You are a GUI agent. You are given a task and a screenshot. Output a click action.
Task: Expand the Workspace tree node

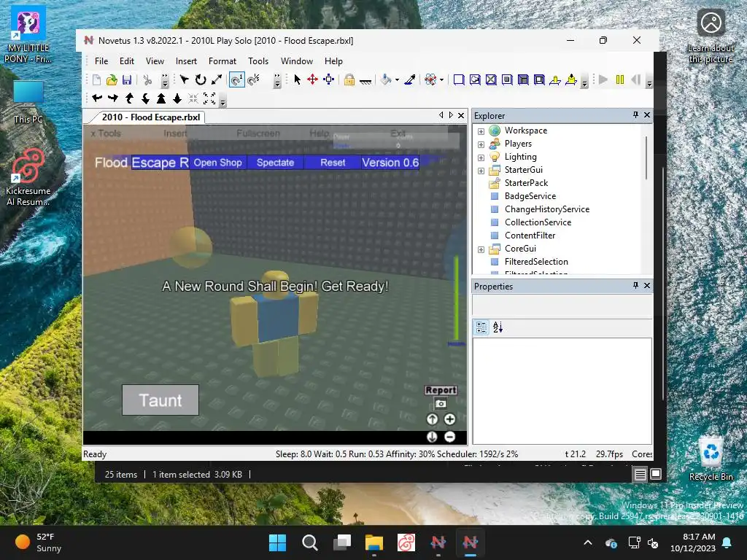point(481,131)
